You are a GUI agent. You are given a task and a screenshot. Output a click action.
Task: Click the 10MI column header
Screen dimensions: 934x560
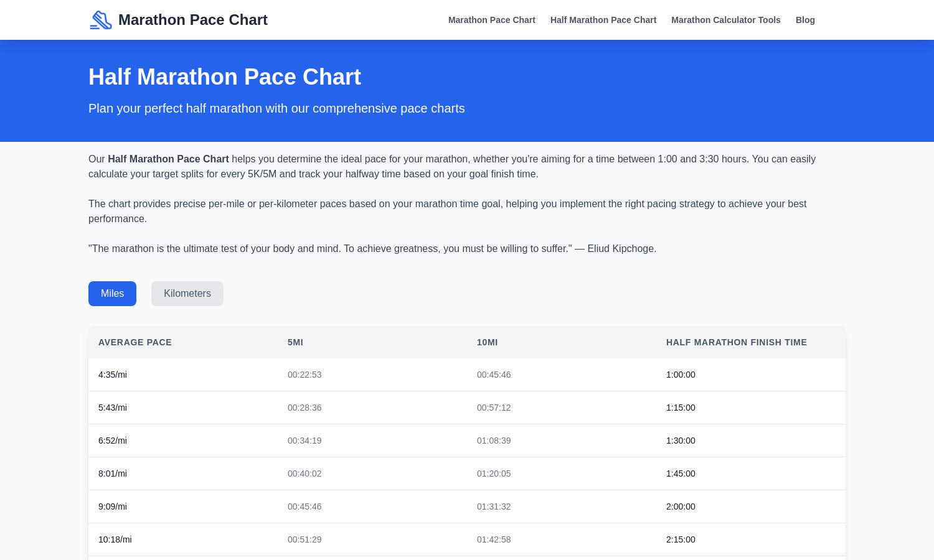[x=487, y=342]
